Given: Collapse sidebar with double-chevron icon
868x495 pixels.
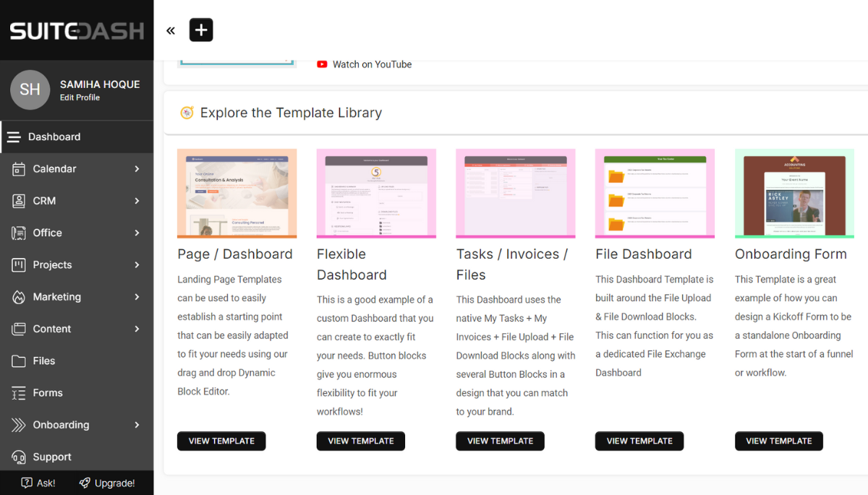Looking at the screenshot, I should [x=171, y=30].
